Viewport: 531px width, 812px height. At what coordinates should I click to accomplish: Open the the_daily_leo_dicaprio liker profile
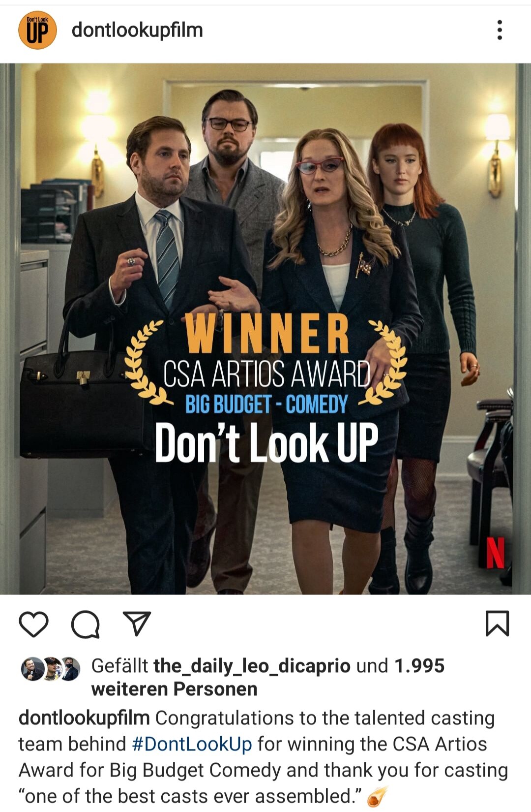tap(252, 666)
